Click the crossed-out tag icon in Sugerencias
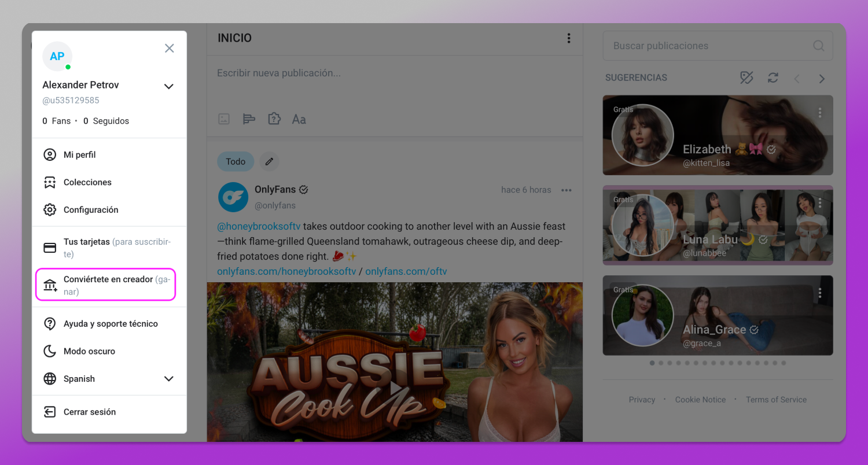The image size is (868, 465). (x=746, y=77)
